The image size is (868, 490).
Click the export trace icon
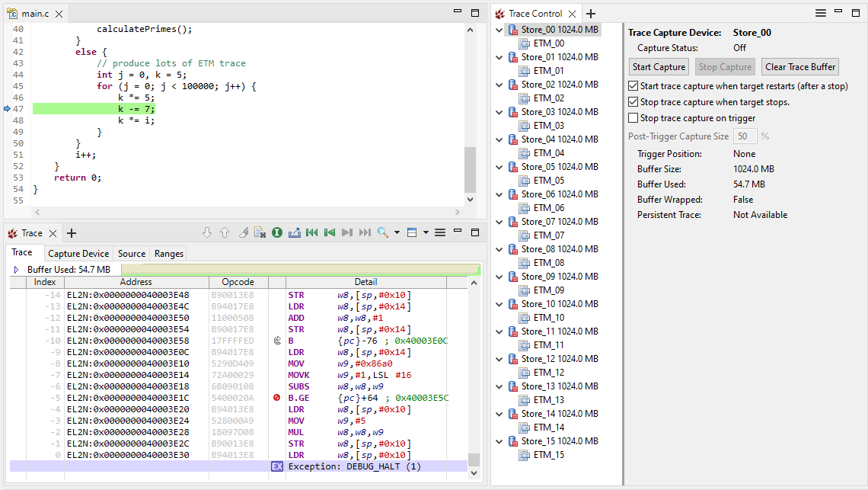tap(295, 232)
